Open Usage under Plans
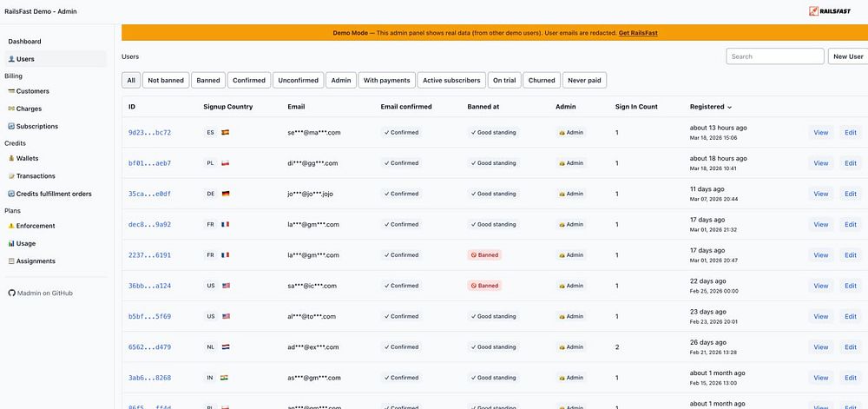The image size is (868, 409). [x=22, y=243]
